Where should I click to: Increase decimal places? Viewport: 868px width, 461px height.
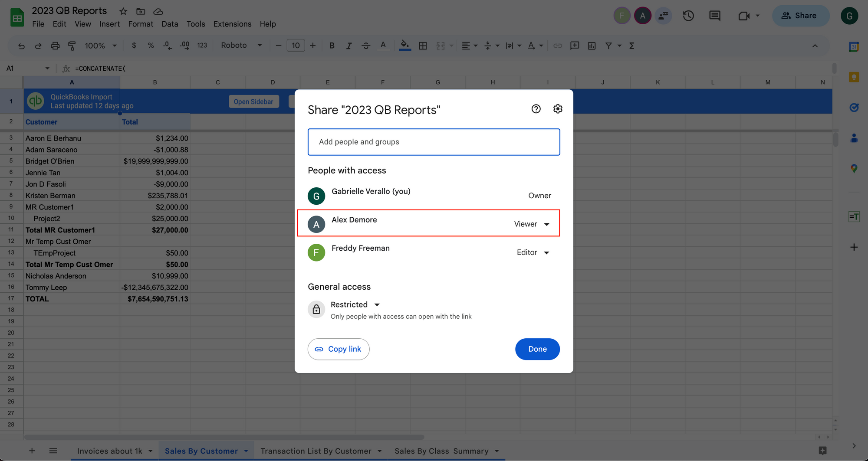(x=184, y=46)
